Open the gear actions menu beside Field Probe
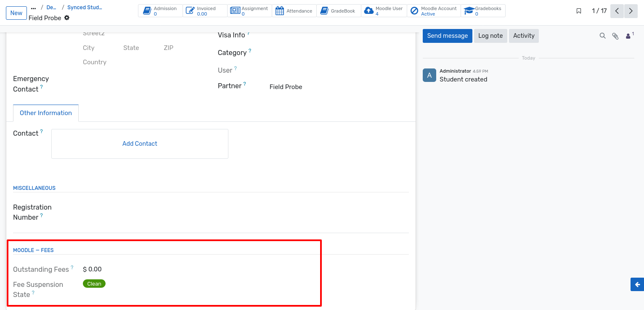Viewport: 644px width, 310px height. pos(67,18)
